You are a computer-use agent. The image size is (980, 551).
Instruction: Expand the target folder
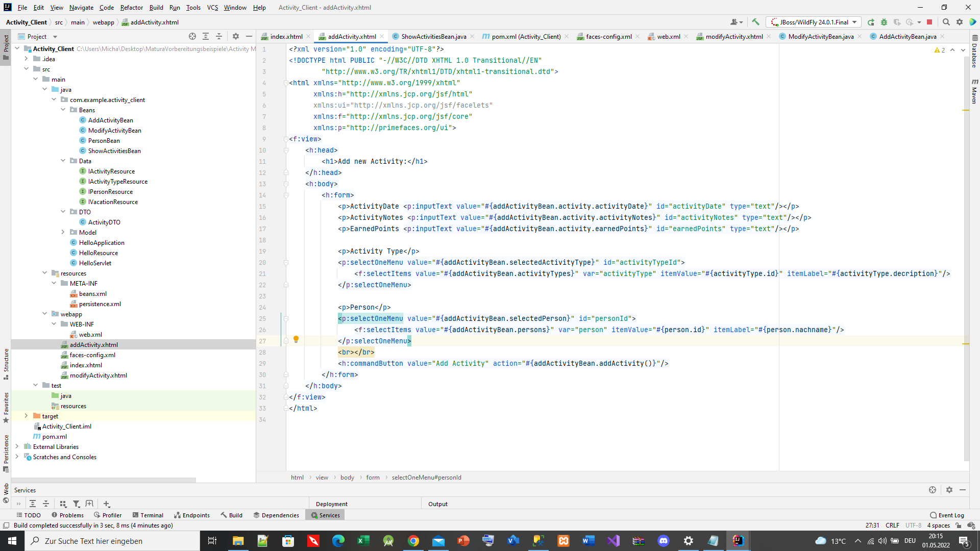pos(26,416)
